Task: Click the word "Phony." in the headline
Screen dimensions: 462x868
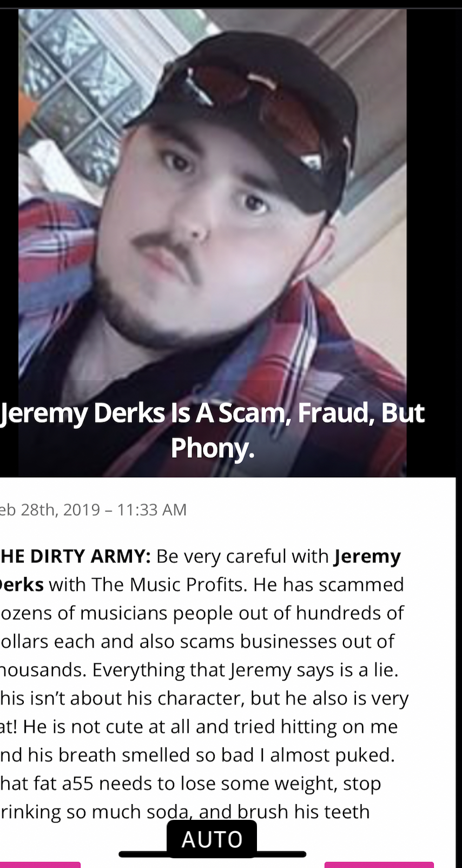Action: (212, 448)
